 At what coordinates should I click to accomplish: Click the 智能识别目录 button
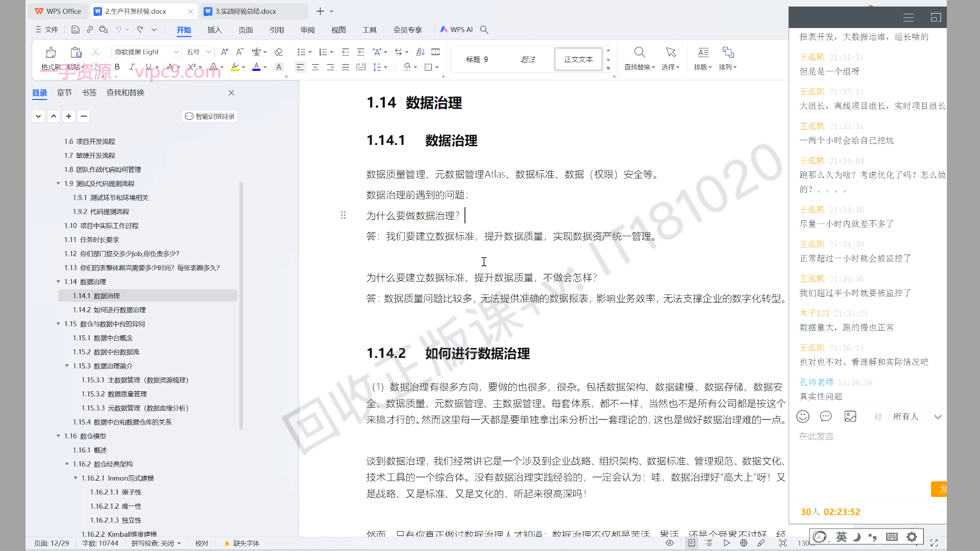pyautogui.click(x=210, y=116)
